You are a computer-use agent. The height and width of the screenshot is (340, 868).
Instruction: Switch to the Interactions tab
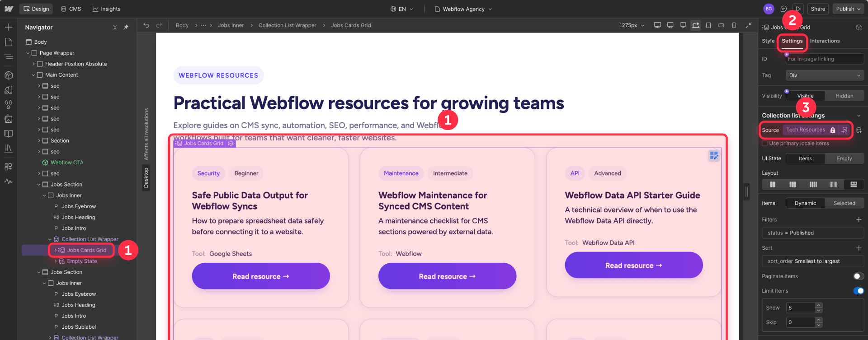point(825,41)
